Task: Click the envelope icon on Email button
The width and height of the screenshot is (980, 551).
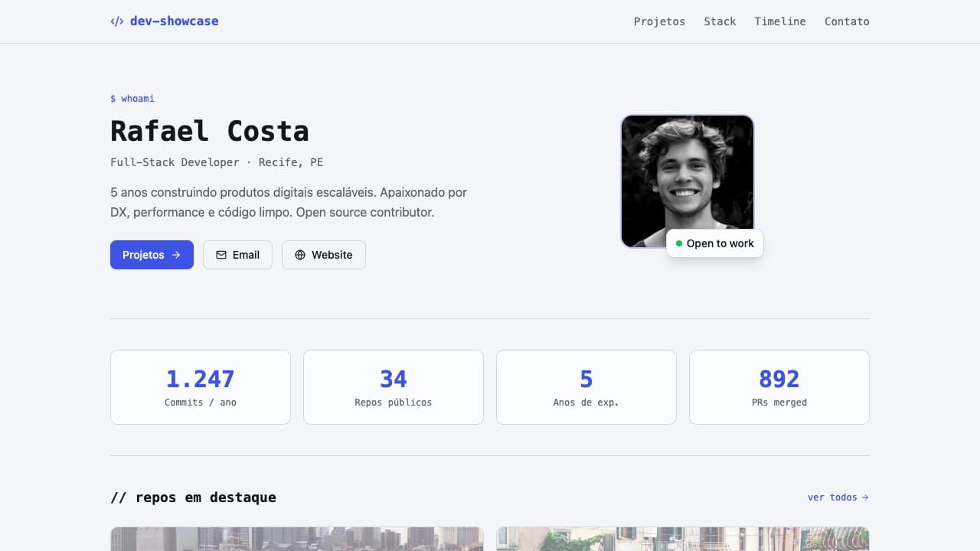Action: [x=221, y=255]
